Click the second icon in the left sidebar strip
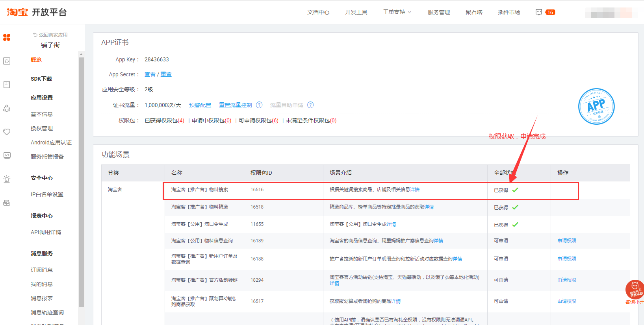 7,61
